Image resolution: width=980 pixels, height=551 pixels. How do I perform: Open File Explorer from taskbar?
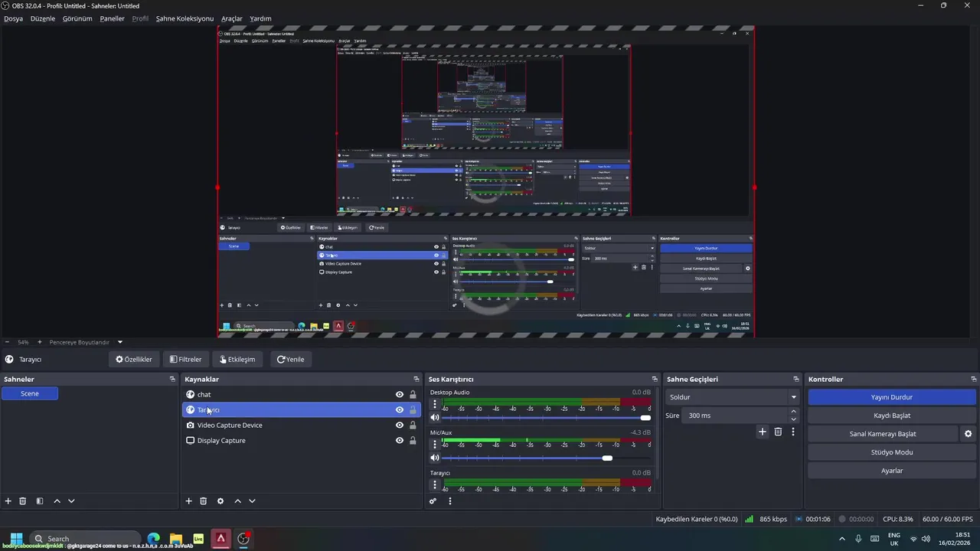(x=176, y=539)
